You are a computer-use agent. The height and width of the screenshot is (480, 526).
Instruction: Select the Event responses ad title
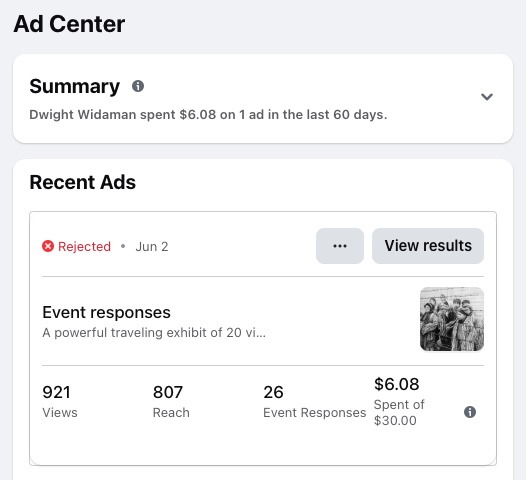106,312
